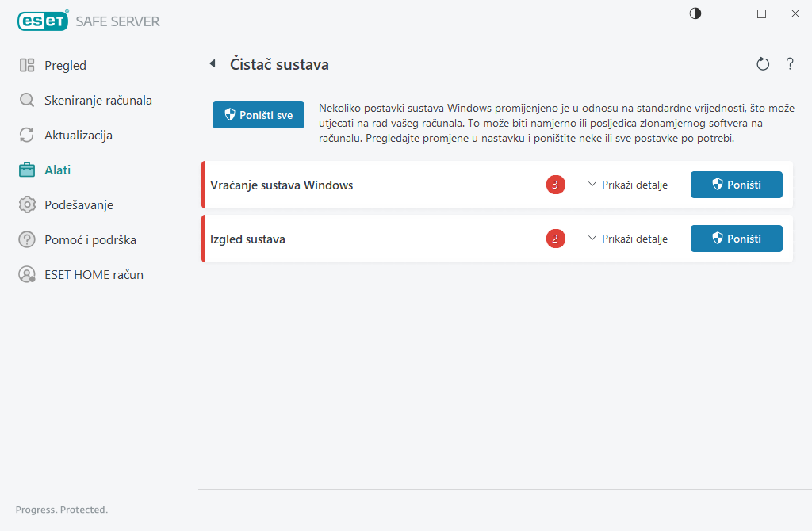812x531 pixels.
Task: Click the red badge showing 2
Action: [555, 239]
